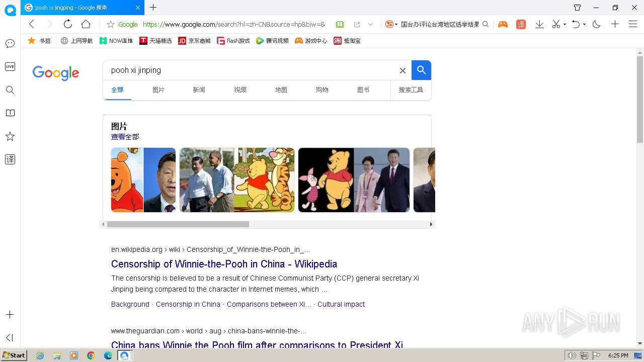Open the game controller toolbar icon
The image size is (644, 362).
click(x=503, y=24)
